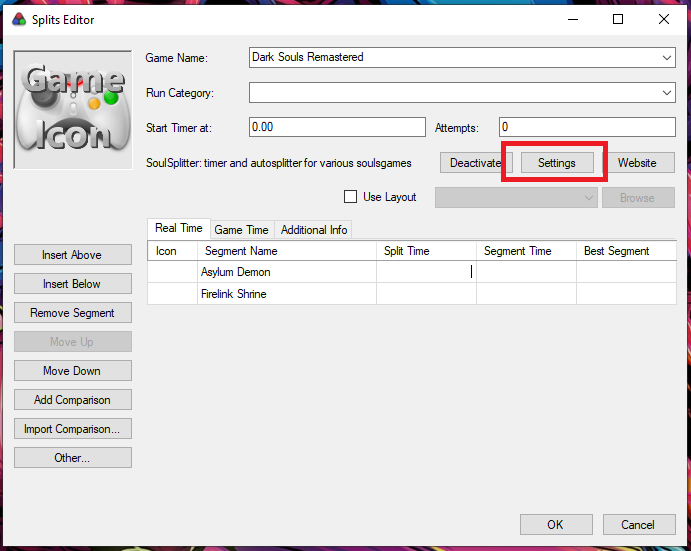
Task: Deactivate the SoulSplitter autosplitter
Action: point(475,162)
